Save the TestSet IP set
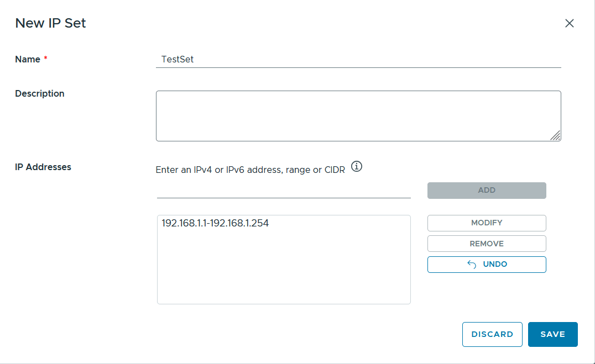Image resolution: width=595 pixels, height=364 pixels. 553,334
